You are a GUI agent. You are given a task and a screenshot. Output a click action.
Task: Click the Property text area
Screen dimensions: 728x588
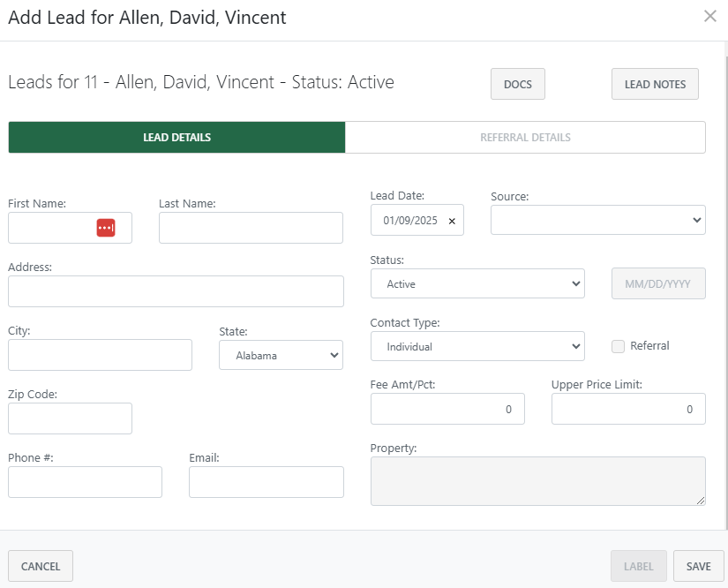click(537, 479)
